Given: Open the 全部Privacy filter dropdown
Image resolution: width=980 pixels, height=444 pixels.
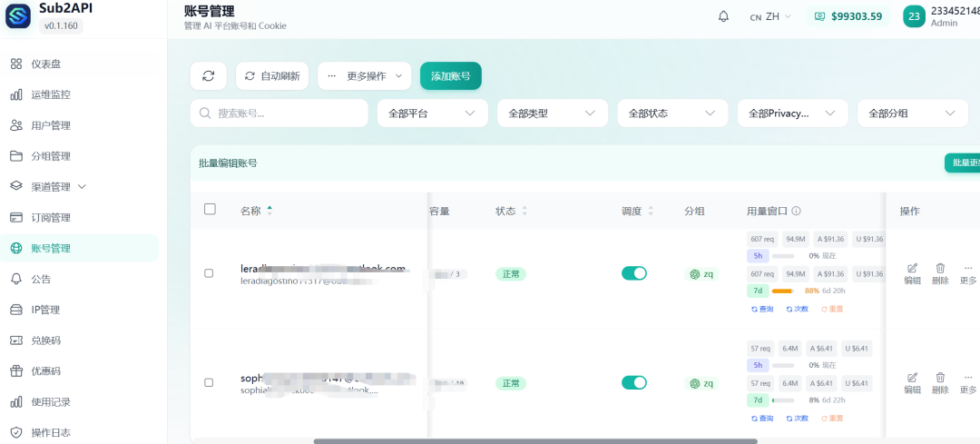Looking at the screenshot, I should (792, 113).
